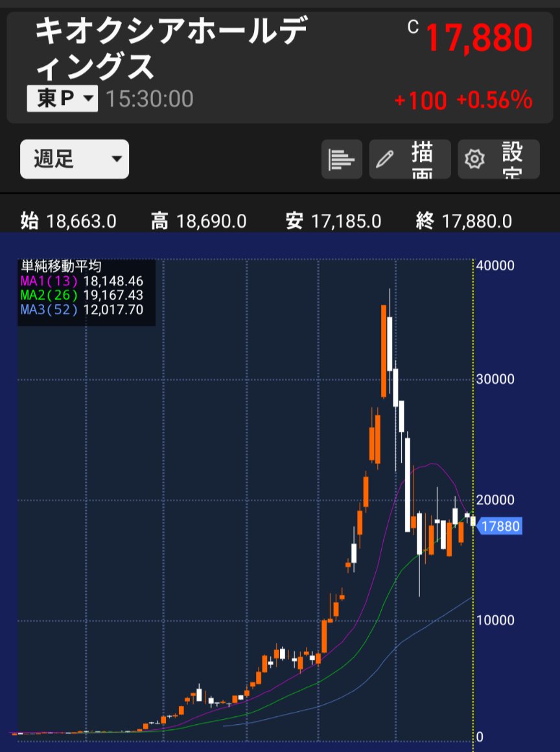Tap the +100 price change value
Screen dimensions: 560x752
tap(421, 100)
